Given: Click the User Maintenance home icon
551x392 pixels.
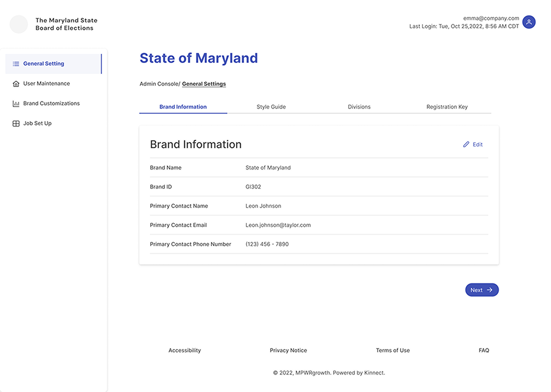Looking at the screenshot, I should coord(16,84).
